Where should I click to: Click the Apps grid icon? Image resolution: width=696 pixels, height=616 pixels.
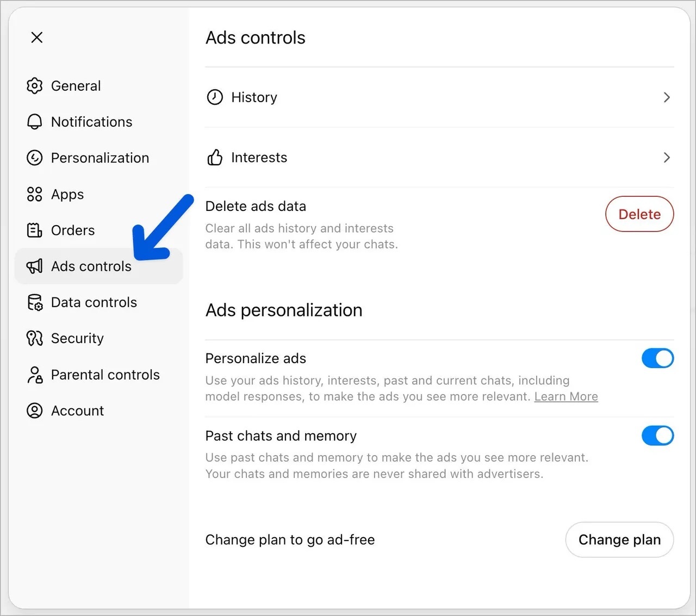[x=34, y=194]
